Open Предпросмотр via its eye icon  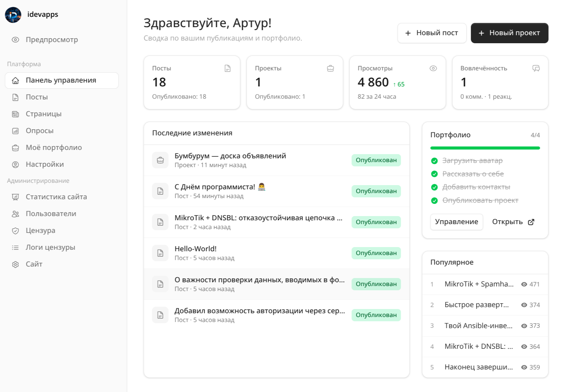(x=15, y=40)
